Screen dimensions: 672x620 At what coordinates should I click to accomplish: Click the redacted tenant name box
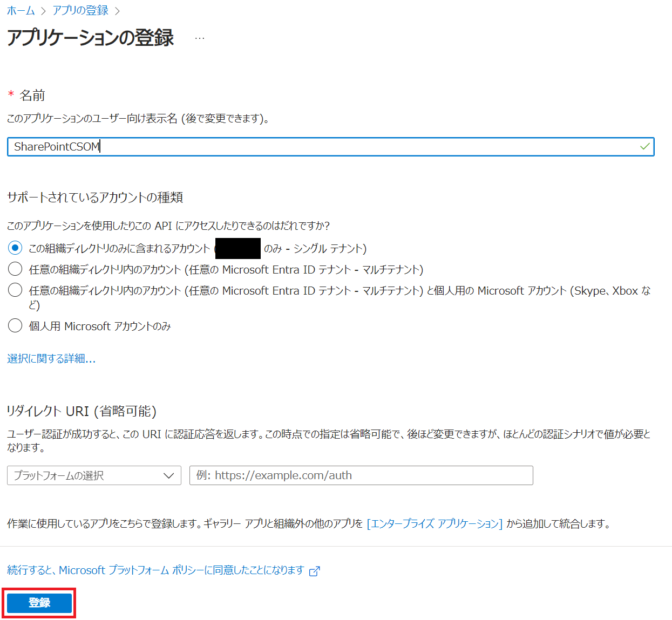point(237,248)
